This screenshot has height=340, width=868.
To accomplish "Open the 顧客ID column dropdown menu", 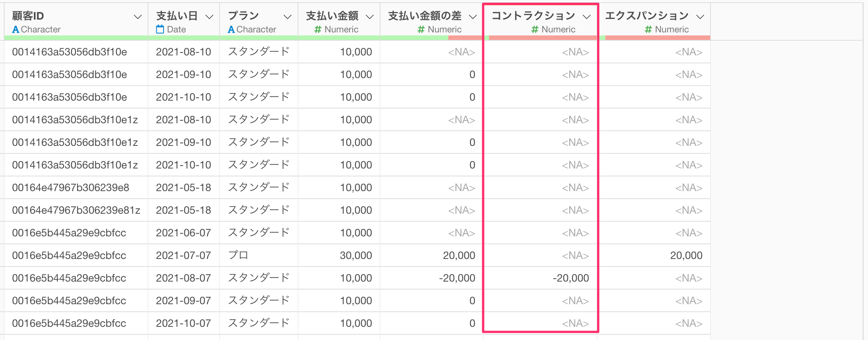I will click(138, 17).
